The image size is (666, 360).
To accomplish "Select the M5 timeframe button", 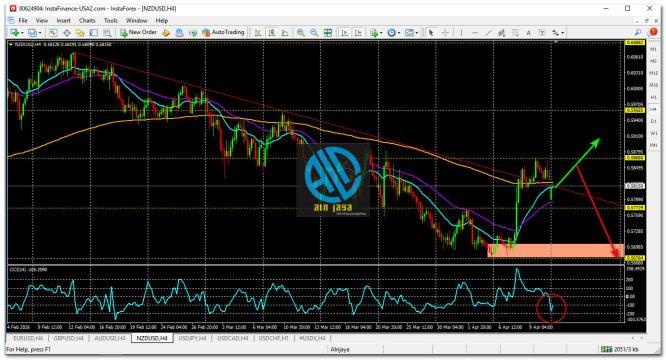I will 653,61.
